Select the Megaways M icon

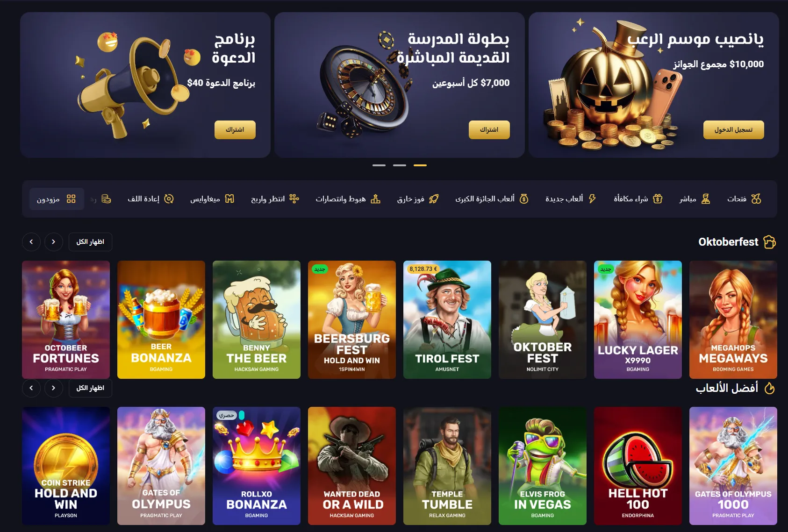(x=229, y=199)
